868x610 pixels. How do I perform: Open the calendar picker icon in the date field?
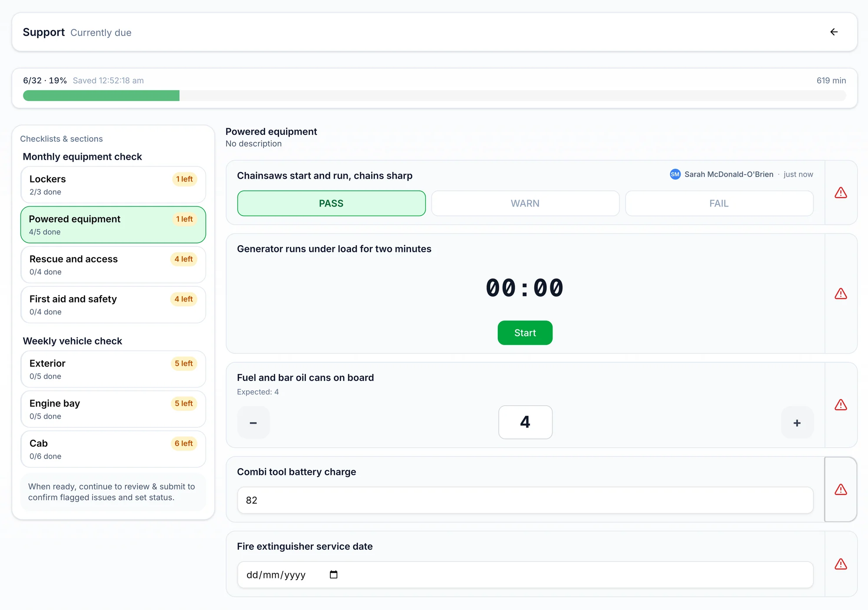[333, 574]
